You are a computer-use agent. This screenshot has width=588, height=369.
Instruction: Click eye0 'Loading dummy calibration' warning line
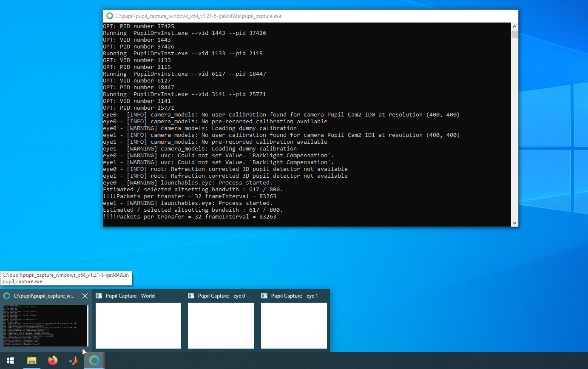click(200, 128)
